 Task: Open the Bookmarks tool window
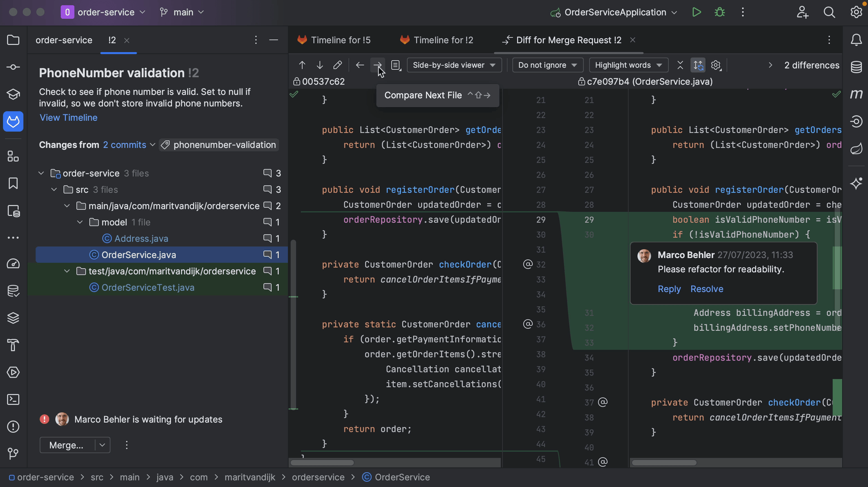click(13, 184)
